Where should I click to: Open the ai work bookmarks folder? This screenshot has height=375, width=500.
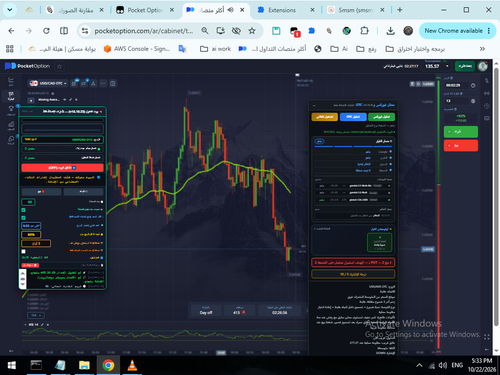215,49
